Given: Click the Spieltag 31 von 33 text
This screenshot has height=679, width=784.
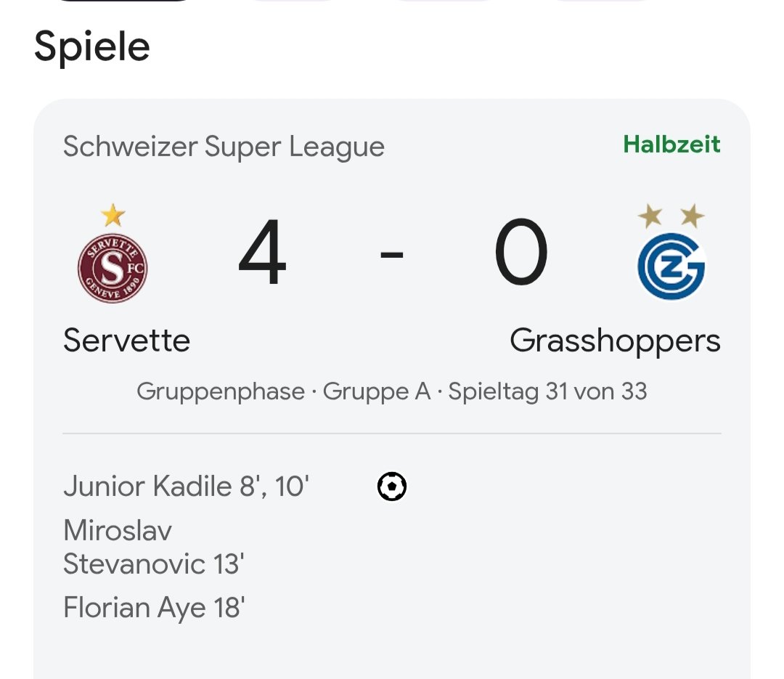Looking at the screenshot, I should (547, 392).
